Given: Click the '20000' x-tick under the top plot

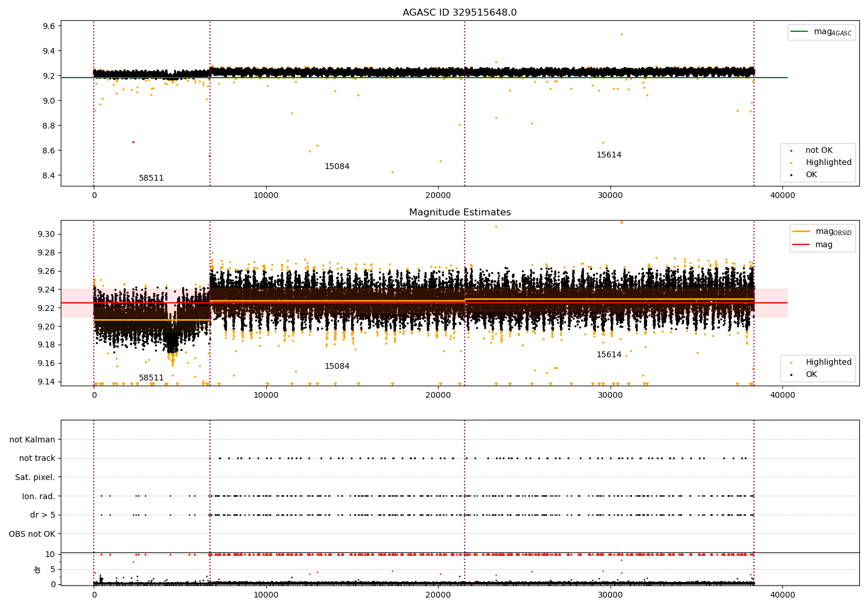Looking at the screenshot, I should tap(438, 195).
